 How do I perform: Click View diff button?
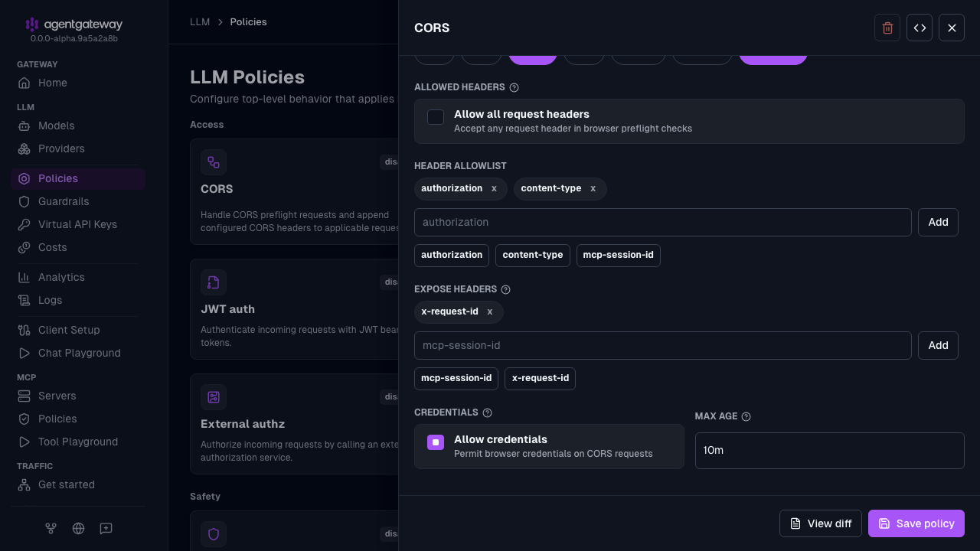(821, 523)
